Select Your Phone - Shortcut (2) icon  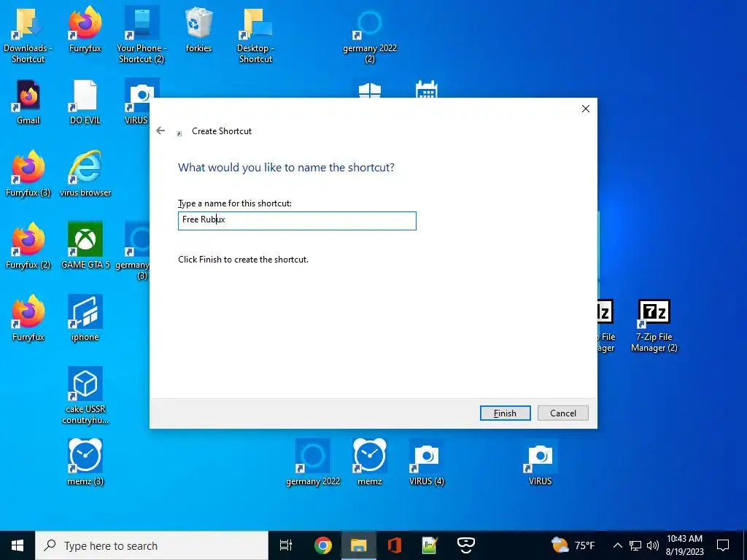click(x=141, y=35)
